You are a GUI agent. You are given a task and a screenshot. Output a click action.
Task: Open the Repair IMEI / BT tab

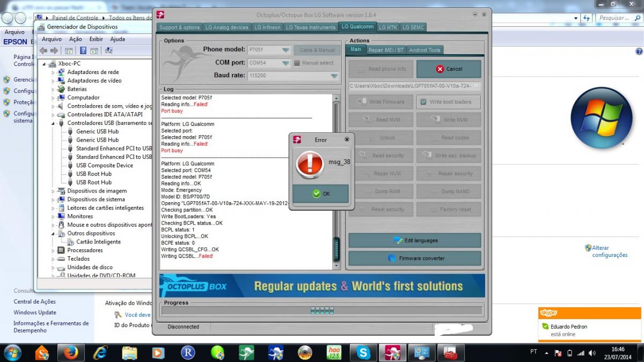(386, 50)
